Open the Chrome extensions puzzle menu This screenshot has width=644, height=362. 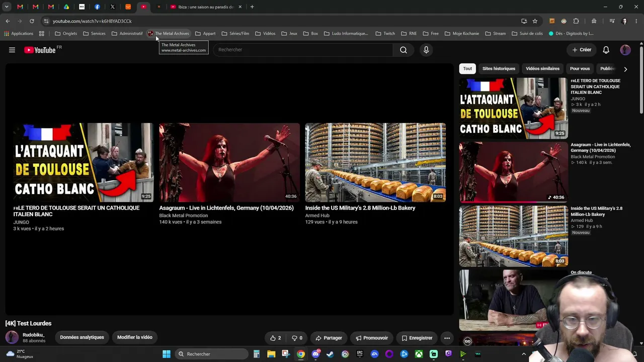576,21
